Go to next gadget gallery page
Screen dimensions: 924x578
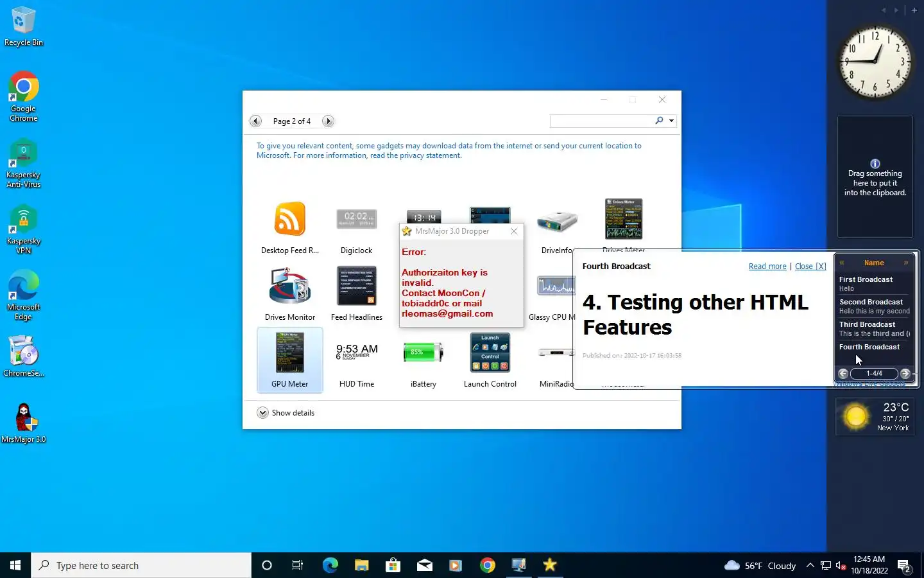tap(328, 121)
